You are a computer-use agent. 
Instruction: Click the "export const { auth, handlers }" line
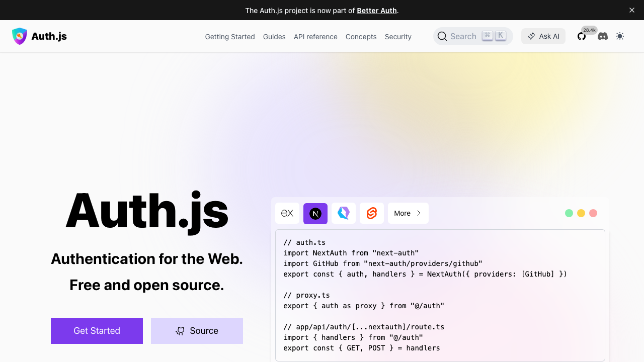pos(425,274)
